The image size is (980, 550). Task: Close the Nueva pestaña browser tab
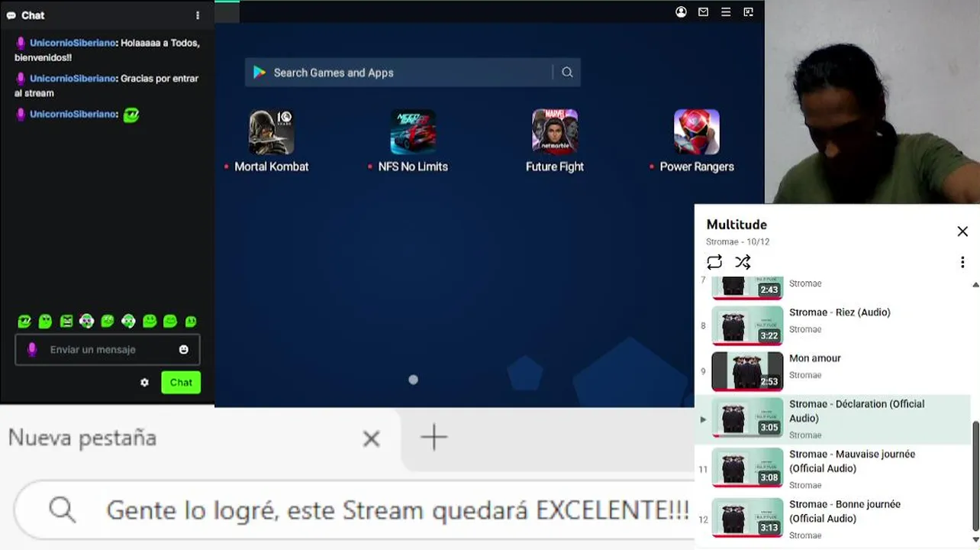point(371,438)
